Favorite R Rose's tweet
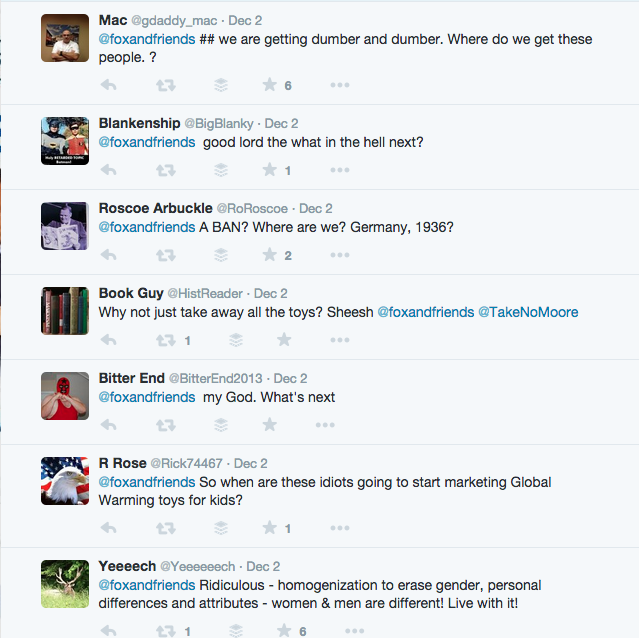 click(269, 528)
